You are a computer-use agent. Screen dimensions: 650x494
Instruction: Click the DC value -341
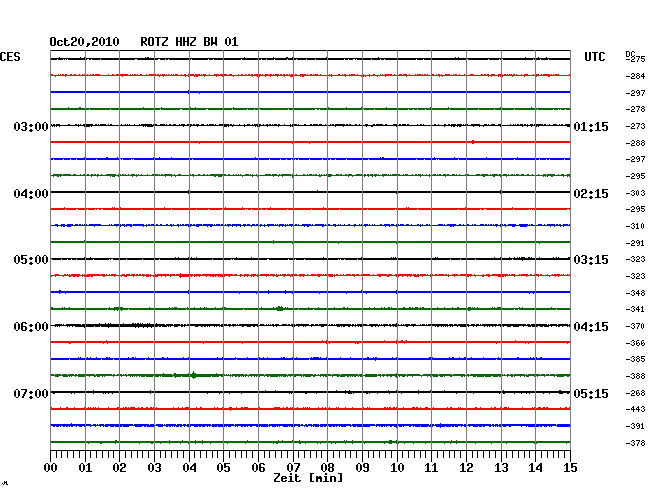(x=635, y=309)
